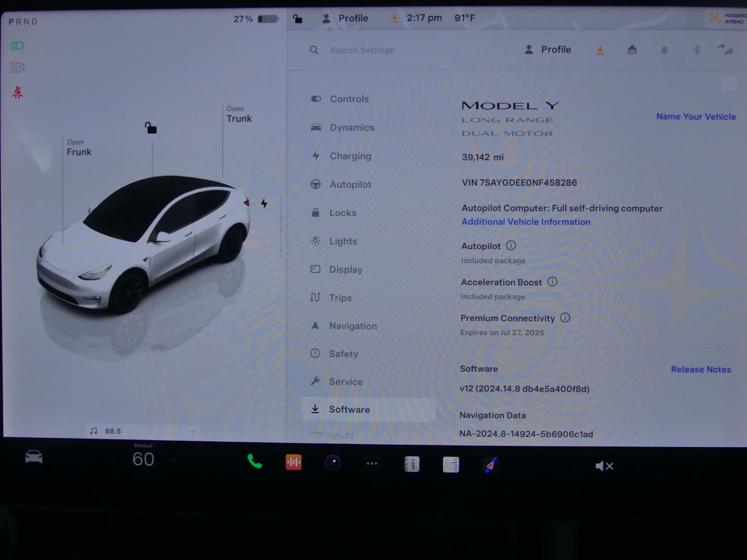
Task: Open the dashcam camera app
Action: click(333, 462)
